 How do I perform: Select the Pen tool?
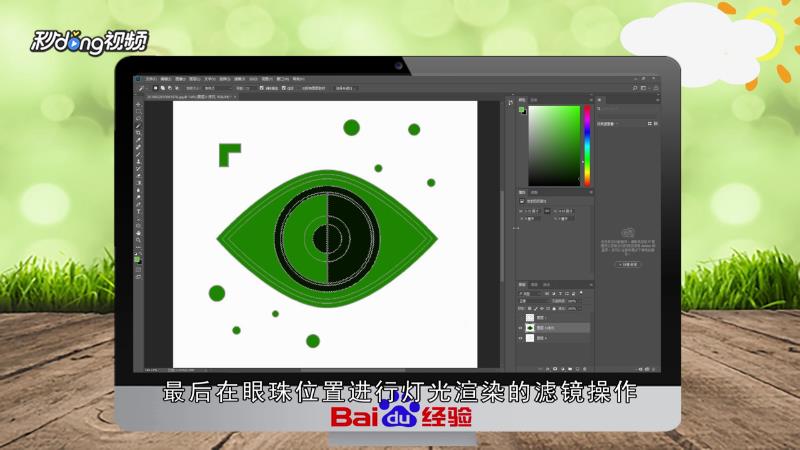click(x=138, y=204)
